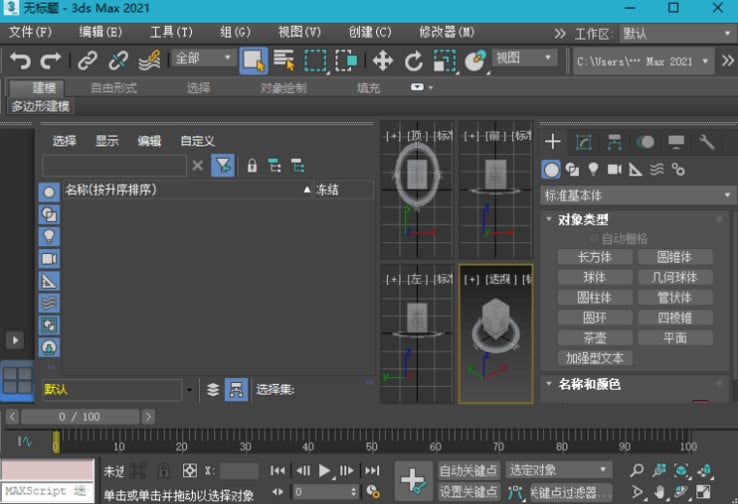The image size is (738, 504).
Task: Open the Hierarchy panel tab
Action: tap(615, 142)
